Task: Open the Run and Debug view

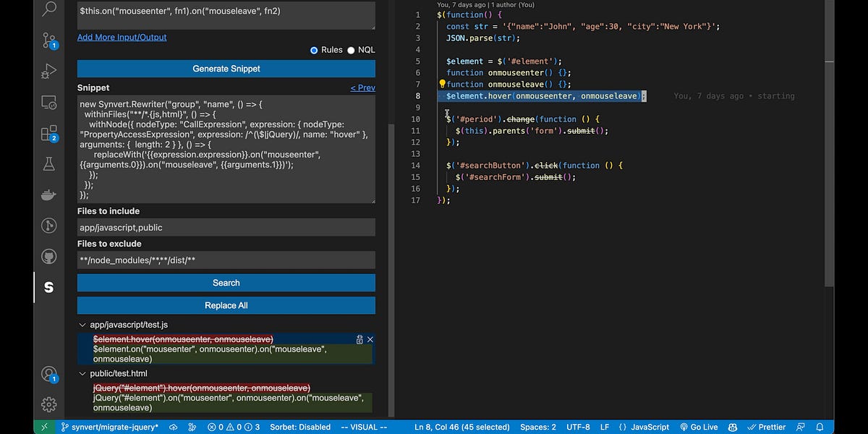Action: tap(48, 71)
